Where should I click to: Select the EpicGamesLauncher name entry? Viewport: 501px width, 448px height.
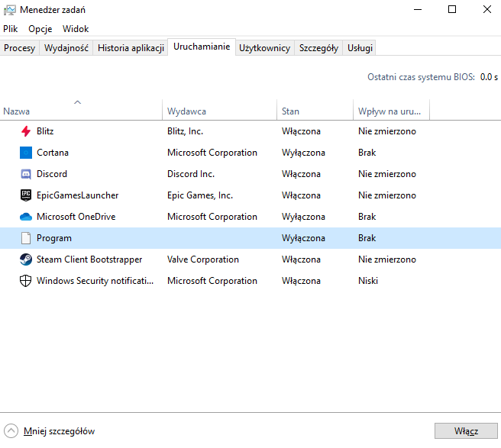pos(77,195)
